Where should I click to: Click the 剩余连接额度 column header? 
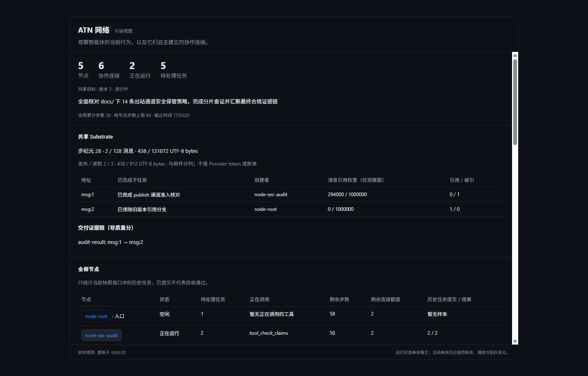[x=385, y=300]
